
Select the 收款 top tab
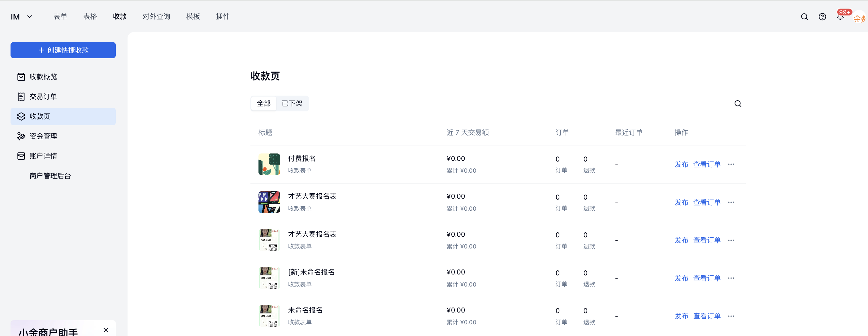coord(119,16)
